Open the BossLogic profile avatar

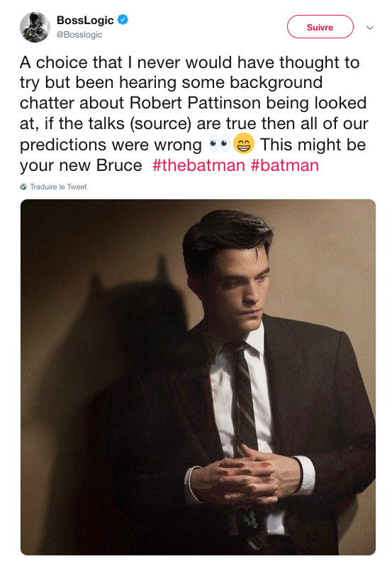35,27
